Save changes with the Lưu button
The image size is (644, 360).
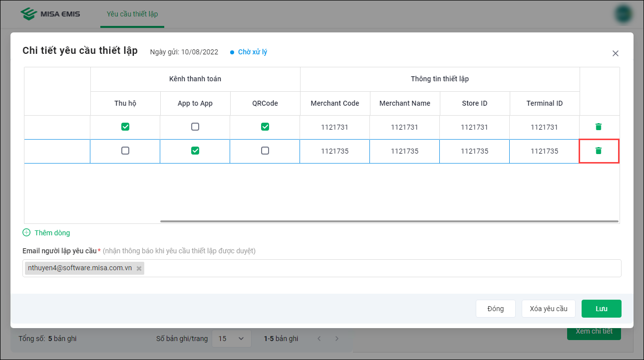[602, 309]
